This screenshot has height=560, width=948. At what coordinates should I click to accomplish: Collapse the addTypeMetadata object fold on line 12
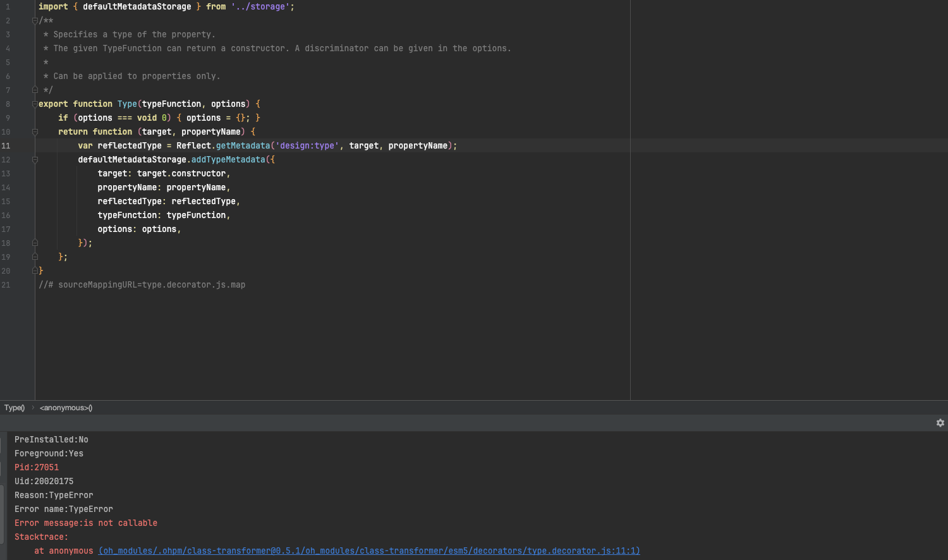pyautogui.click(x=35, y=160)
